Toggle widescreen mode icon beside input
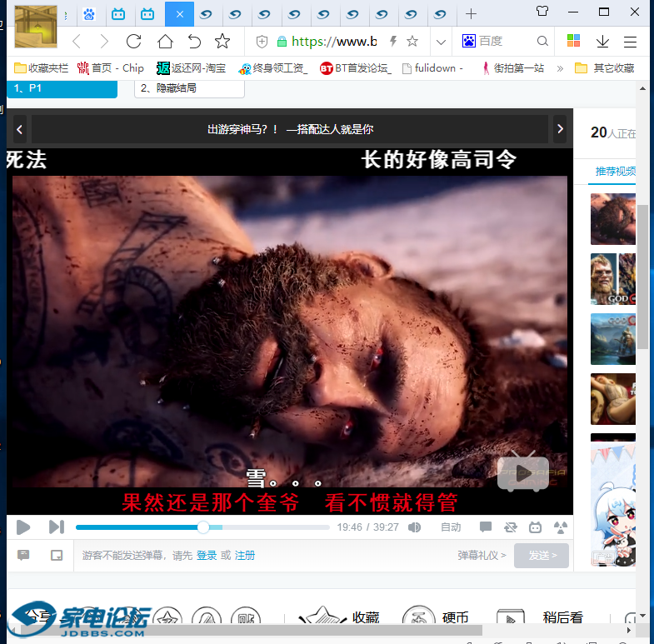The height and width of the screenshot is (644, 654). click(57, 555)
